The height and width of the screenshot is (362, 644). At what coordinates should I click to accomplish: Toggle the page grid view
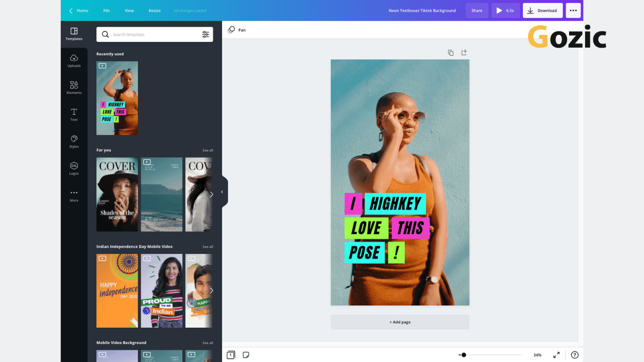coord(231,355)
